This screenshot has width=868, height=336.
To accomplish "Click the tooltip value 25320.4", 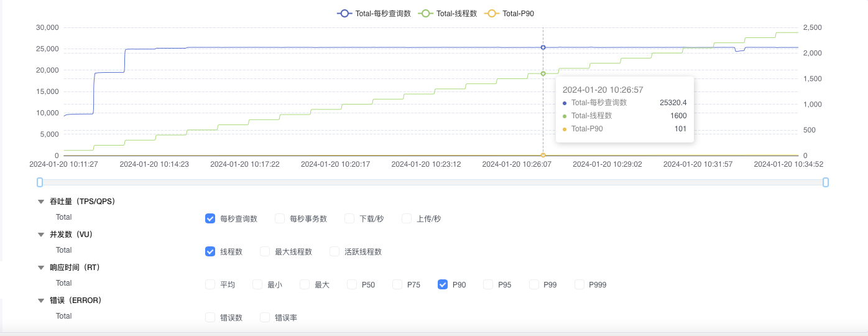I will click(673, 103).
